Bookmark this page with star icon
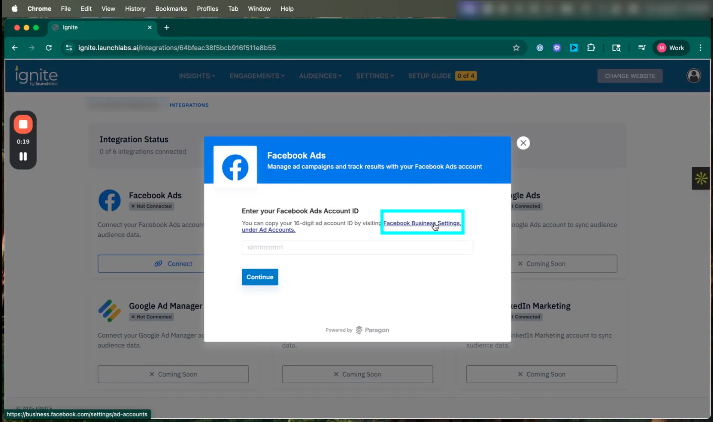This screenshot has width=713, height=422. click(516, 48)
